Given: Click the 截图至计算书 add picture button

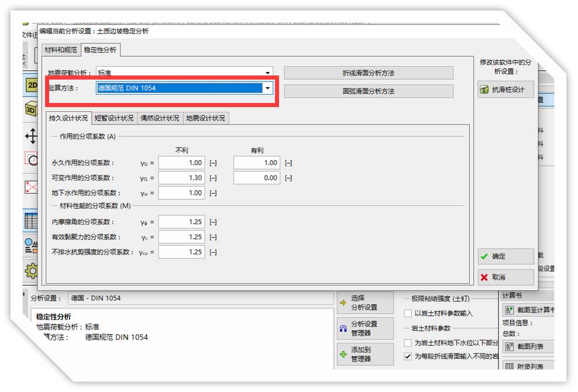Looking at the screenshot, I should pyautogui.click(x=529, y=310).
